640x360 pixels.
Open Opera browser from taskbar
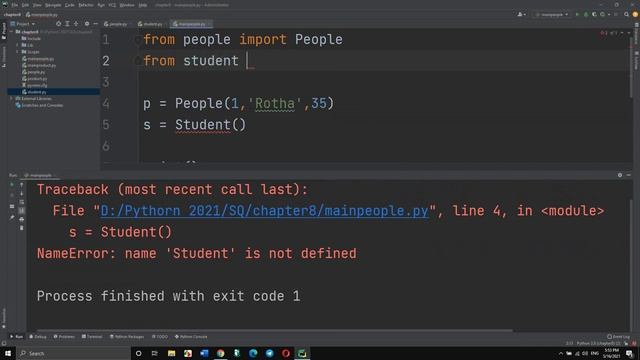[286, 353]
